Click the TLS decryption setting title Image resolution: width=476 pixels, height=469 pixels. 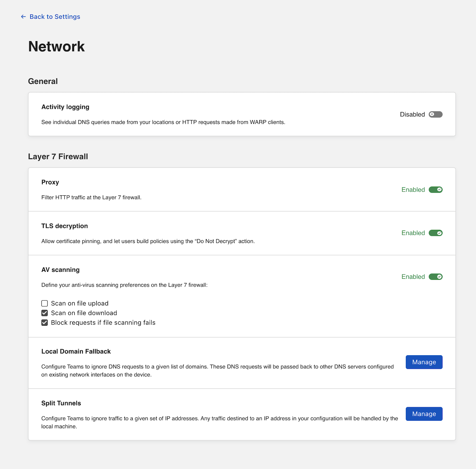(64, 226)
